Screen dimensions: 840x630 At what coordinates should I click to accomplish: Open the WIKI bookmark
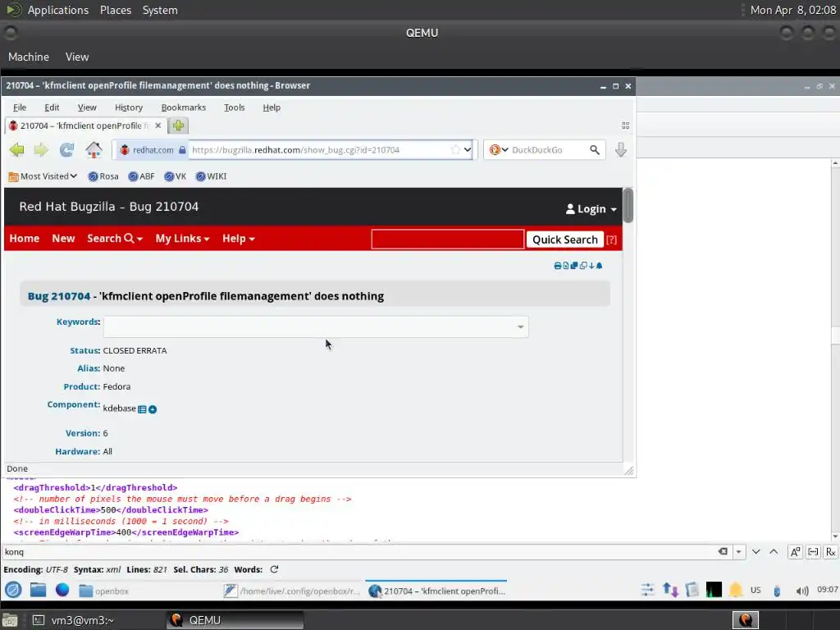(x=211, y=176)
